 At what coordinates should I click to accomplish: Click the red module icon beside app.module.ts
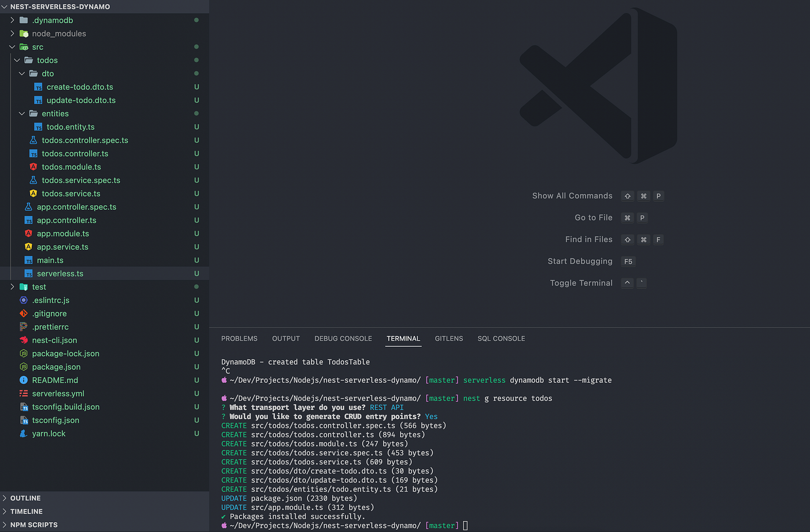tap(28, 233)
